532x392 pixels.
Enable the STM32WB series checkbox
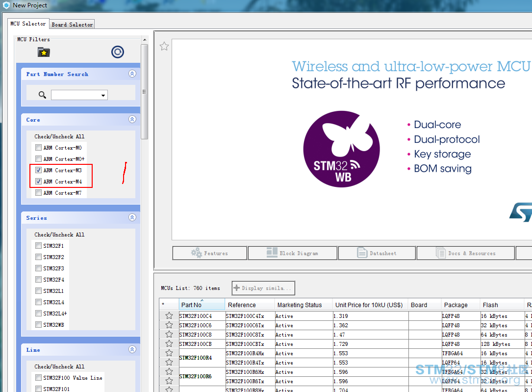pos(38,324)
